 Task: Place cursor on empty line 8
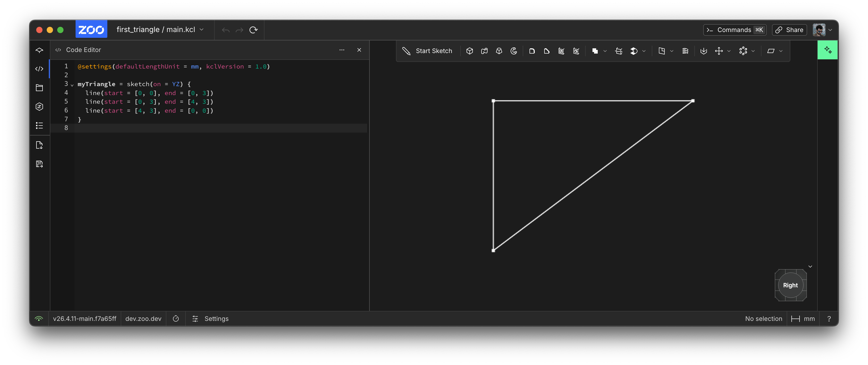(221, 128)
